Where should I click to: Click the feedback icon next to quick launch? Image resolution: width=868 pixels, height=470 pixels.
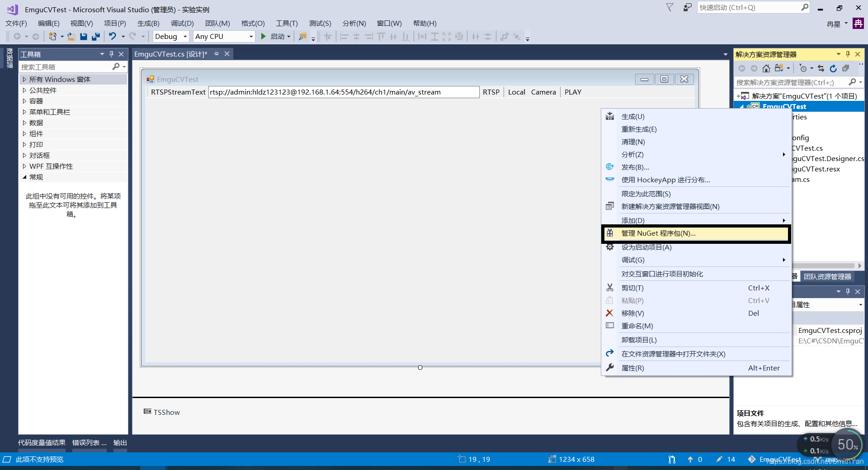687,7
